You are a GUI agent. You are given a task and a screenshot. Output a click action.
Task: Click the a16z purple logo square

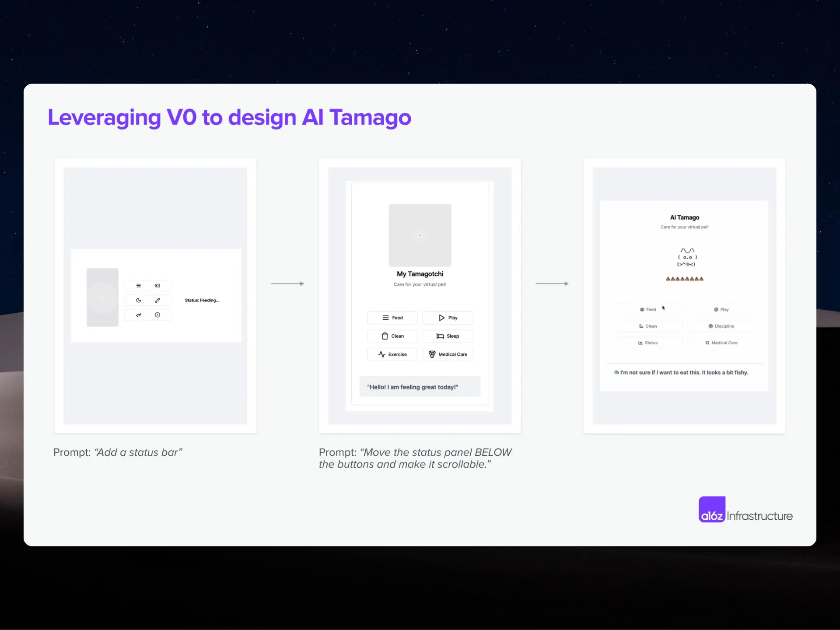point(712,509)
